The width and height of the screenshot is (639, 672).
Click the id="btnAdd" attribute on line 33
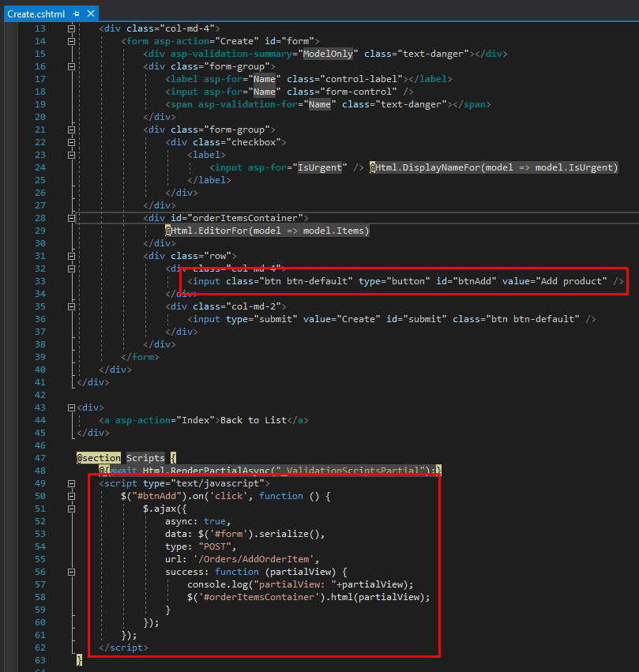click(466, 281)
